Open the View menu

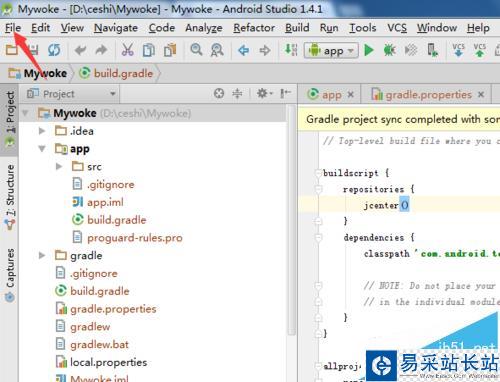point(72,28)
